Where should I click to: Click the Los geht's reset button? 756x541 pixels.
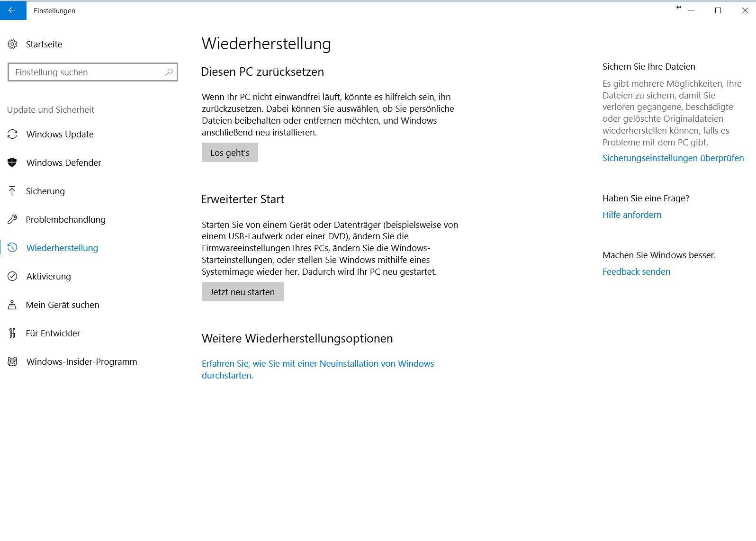230,153
